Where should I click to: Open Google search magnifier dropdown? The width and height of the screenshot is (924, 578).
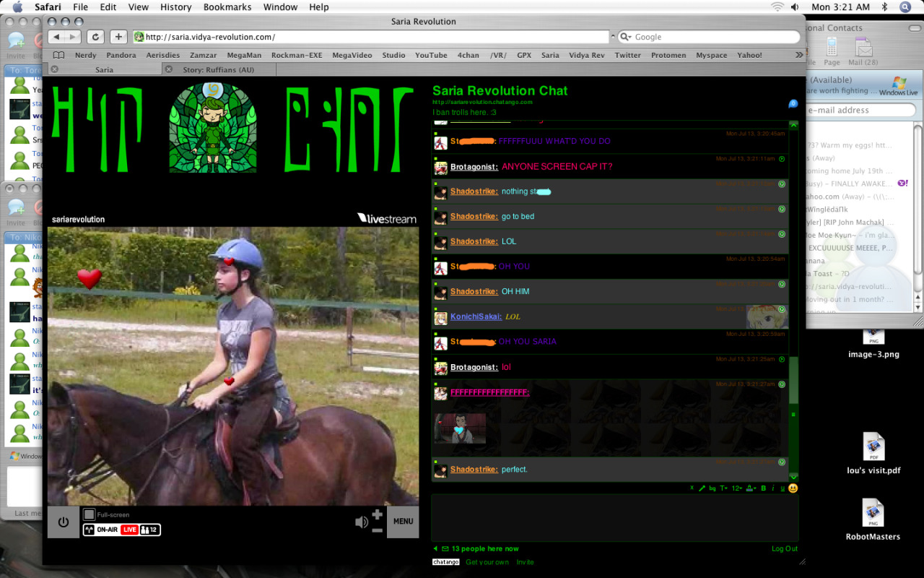point(625,37)
